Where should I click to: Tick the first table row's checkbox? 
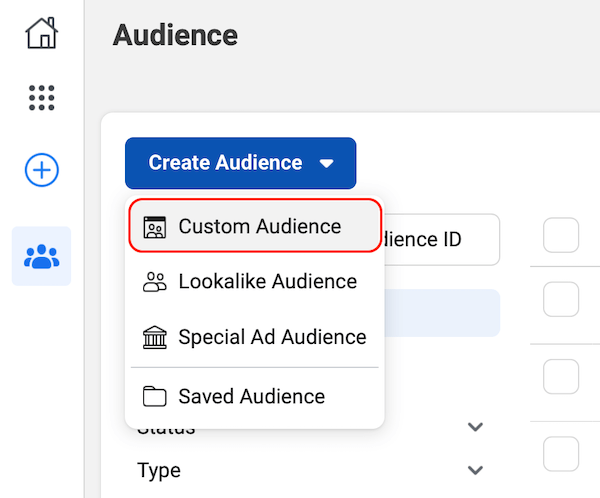tap(561, 299)
